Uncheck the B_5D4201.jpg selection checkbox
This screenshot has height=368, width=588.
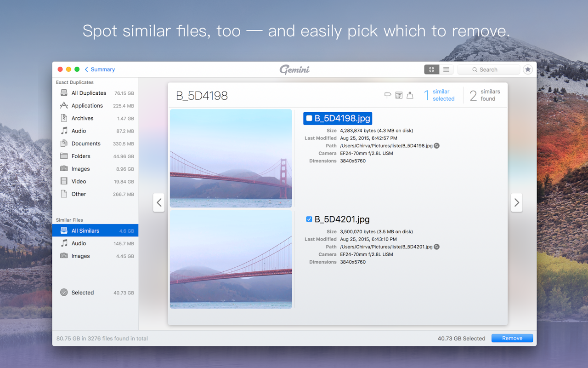click(309, 219)
